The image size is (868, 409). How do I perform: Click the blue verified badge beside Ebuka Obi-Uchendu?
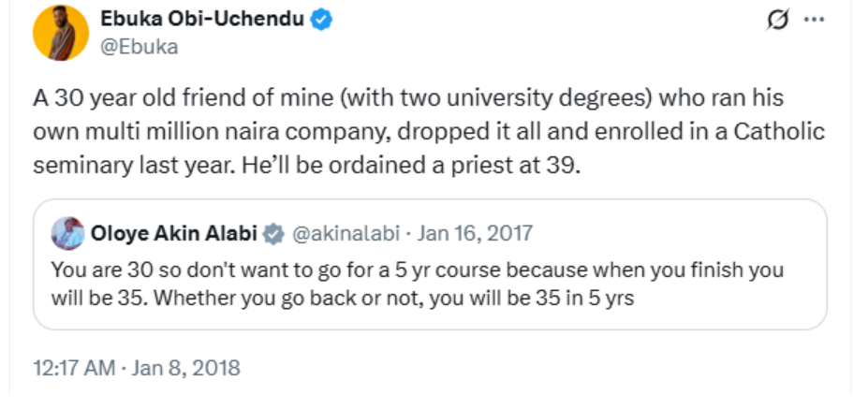tap(320, 20)
